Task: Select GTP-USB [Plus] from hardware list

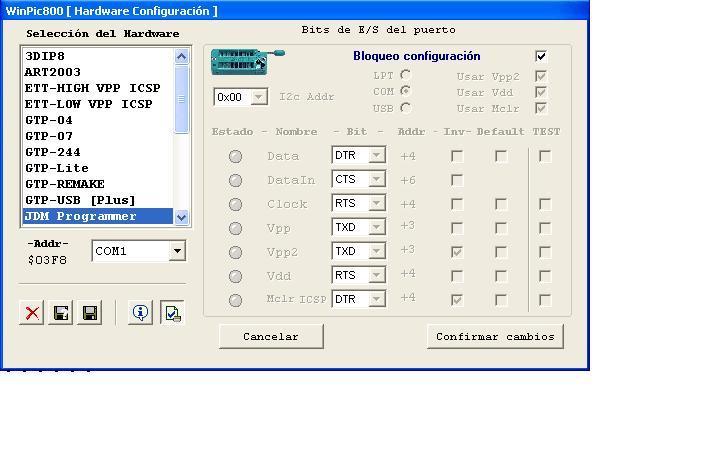Action: pos(80,200)
